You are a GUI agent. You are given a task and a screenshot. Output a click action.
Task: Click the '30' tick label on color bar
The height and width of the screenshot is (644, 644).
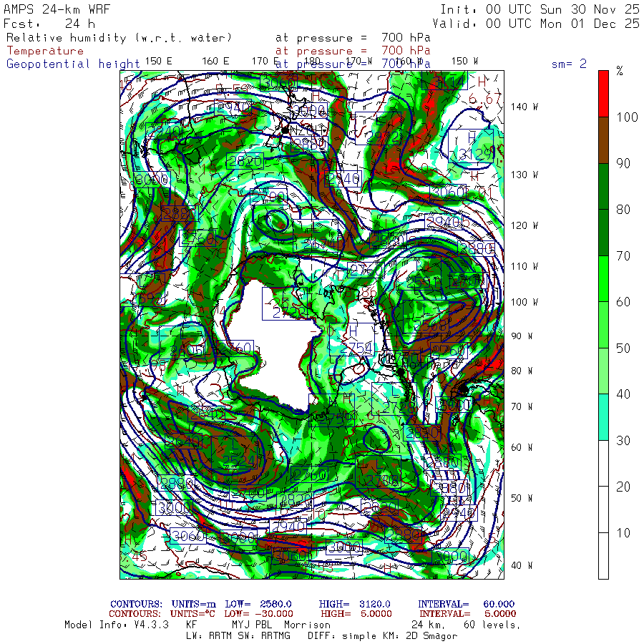click(623, 440)
